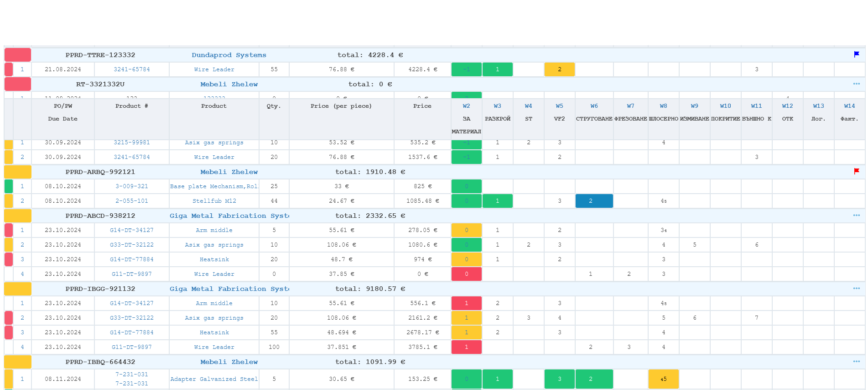Image resolution: width=868 pixels, height=390 pixels.
Task: Open product number 3-009-321
Action: click(x=132, y=186)
